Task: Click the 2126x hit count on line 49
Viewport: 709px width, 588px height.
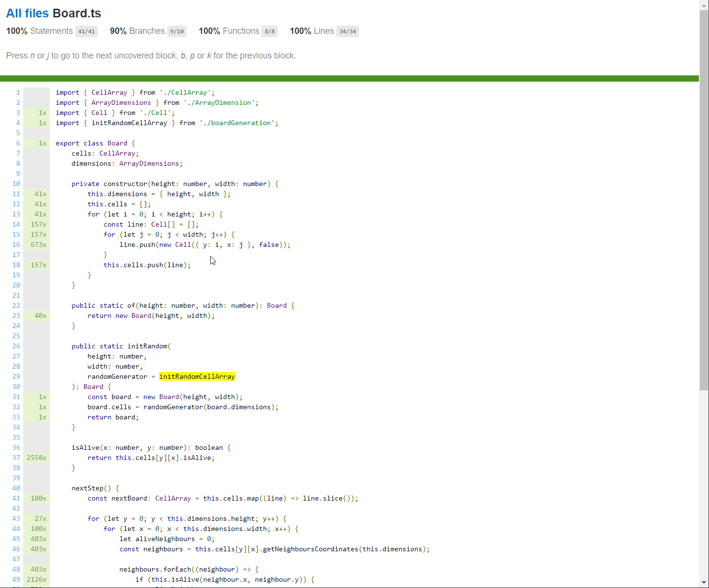Action: click(x=37, y=579)
